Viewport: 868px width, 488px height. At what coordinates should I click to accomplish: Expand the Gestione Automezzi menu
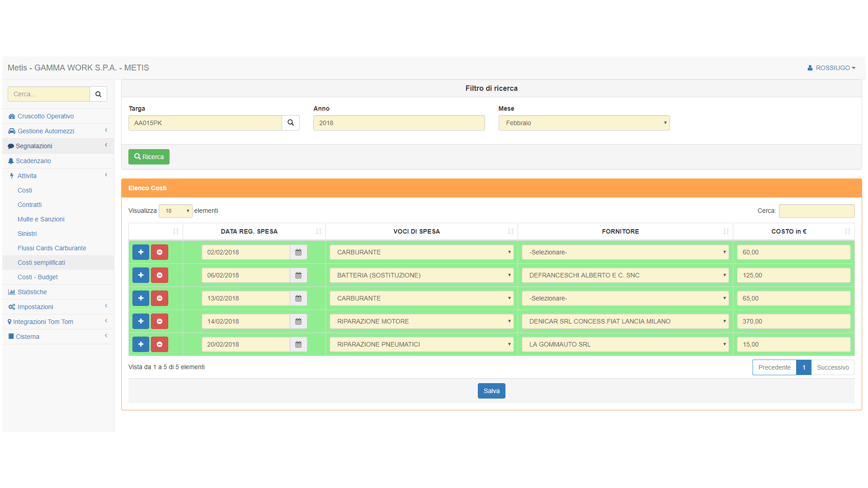(x=46, y=131)
